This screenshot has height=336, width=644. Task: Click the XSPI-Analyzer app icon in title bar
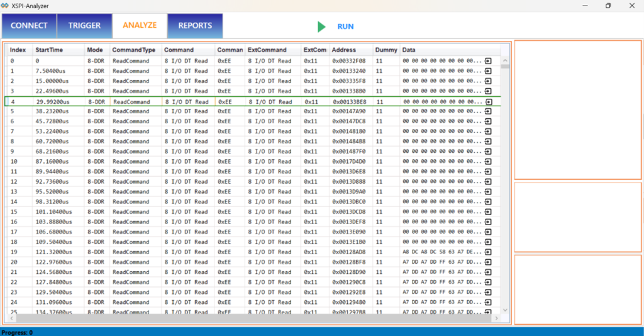point(6,6)
